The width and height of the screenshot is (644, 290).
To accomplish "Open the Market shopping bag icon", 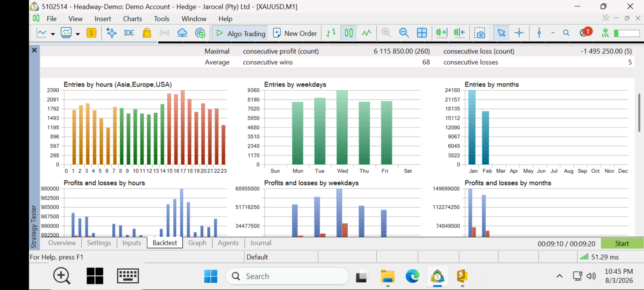I will click(147, 33).
